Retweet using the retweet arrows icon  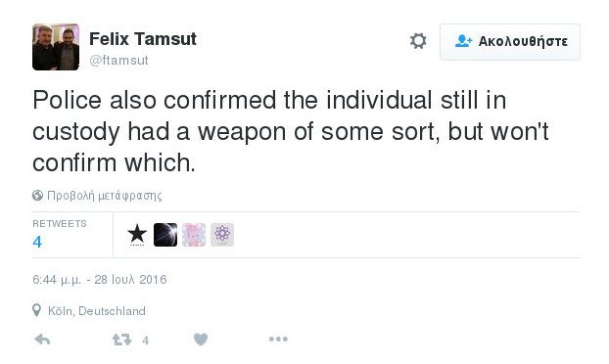pos(122,340)
